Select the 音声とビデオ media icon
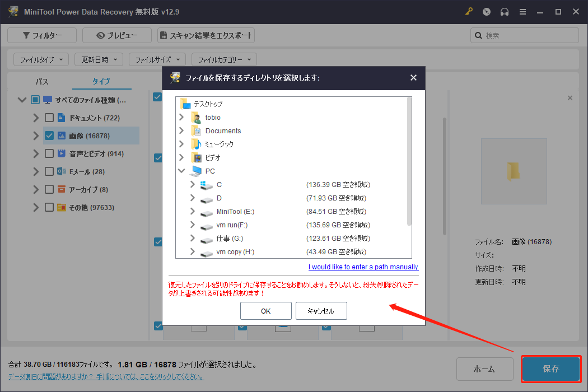The width and height of the screenshot is (588, 392). coord(62,153)
